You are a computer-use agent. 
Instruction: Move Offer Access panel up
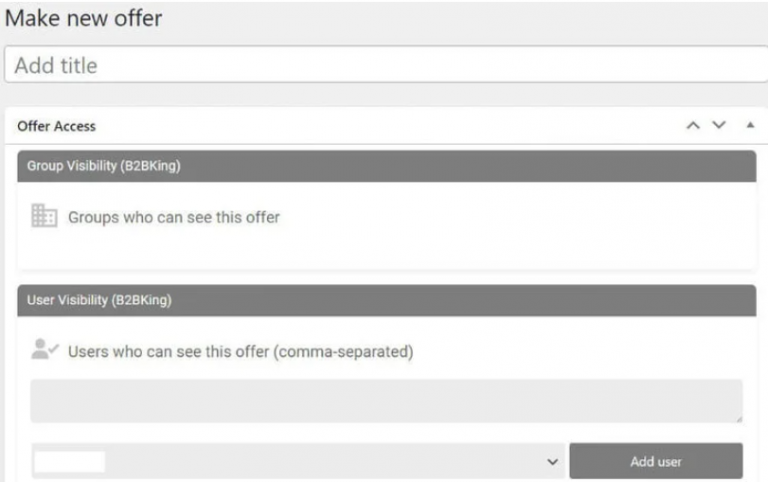click(692, 126)
